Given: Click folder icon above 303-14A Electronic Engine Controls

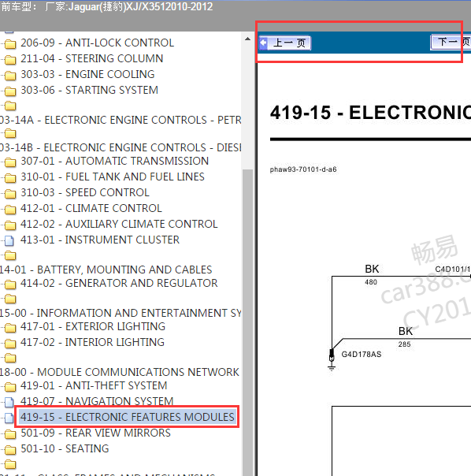Looking at the screenshot, I should 10,106.
